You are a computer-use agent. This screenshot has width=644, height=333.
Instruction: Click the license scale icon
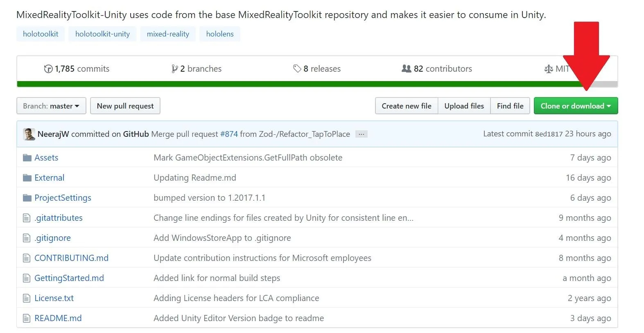549,69
